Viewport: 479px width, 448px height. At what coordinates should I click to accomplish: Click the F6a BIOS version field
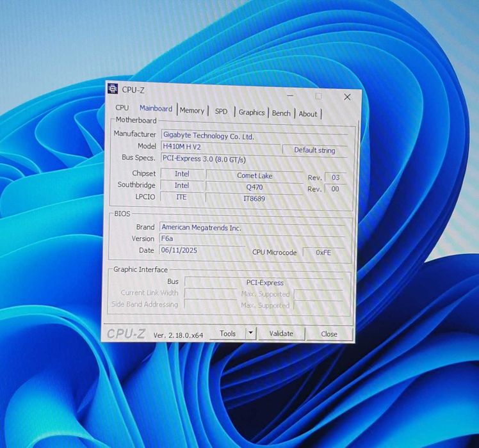coord(252,239)
